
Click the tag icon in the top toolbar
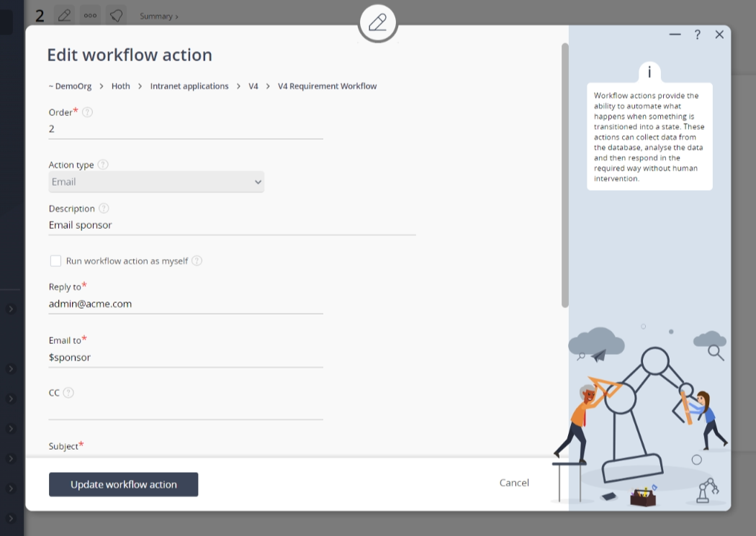[x=116, y=15]
